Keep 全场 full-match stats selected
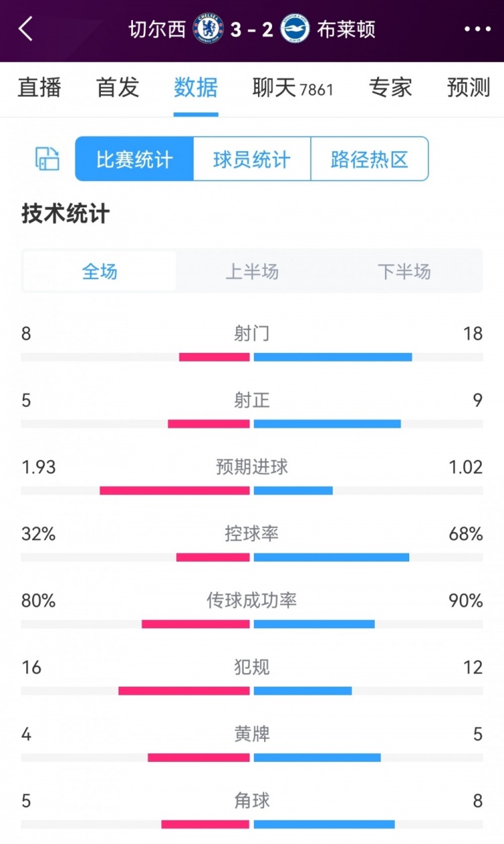 coord(99,271)
